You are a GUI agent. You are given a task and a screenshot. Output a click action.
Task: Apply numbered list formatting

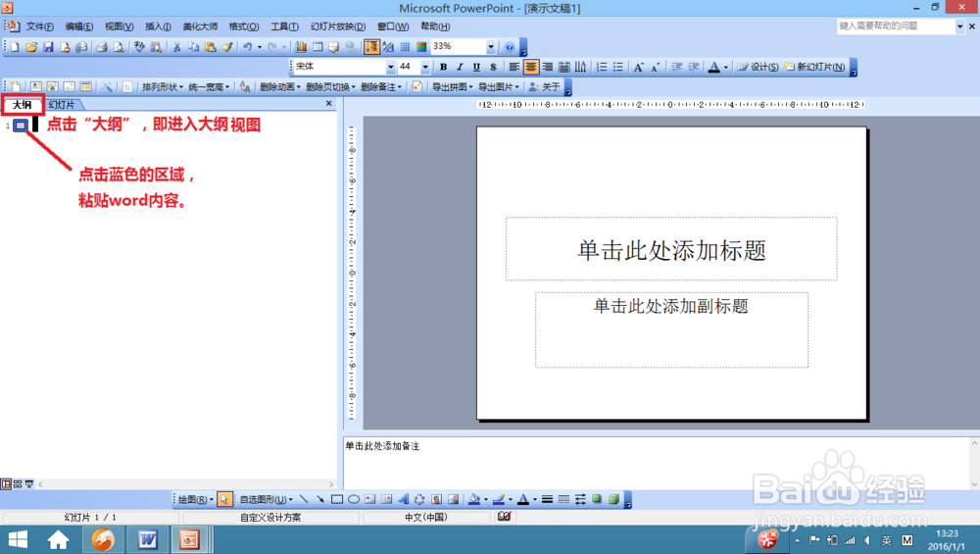pyautogui.click(x=602, y=67)
